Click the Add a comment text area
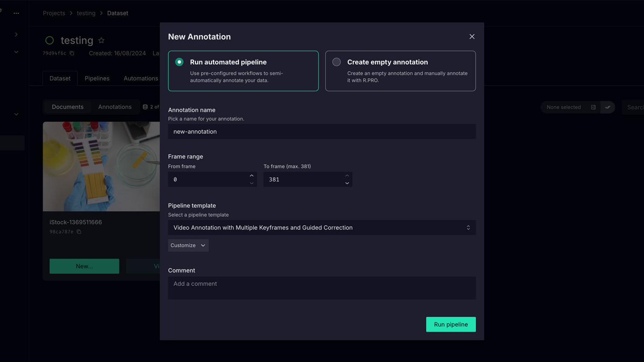644x362 pixels. [322, 288]
